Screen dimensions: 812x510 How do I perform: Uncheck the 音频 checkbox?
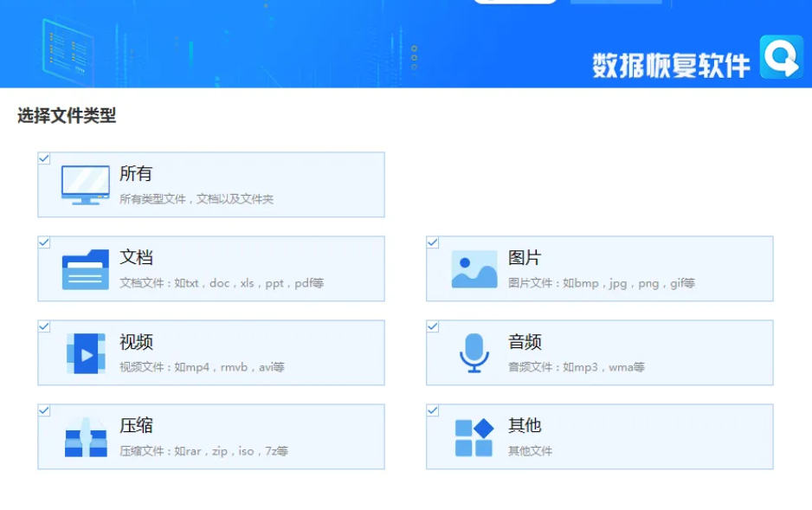(433, 326)
